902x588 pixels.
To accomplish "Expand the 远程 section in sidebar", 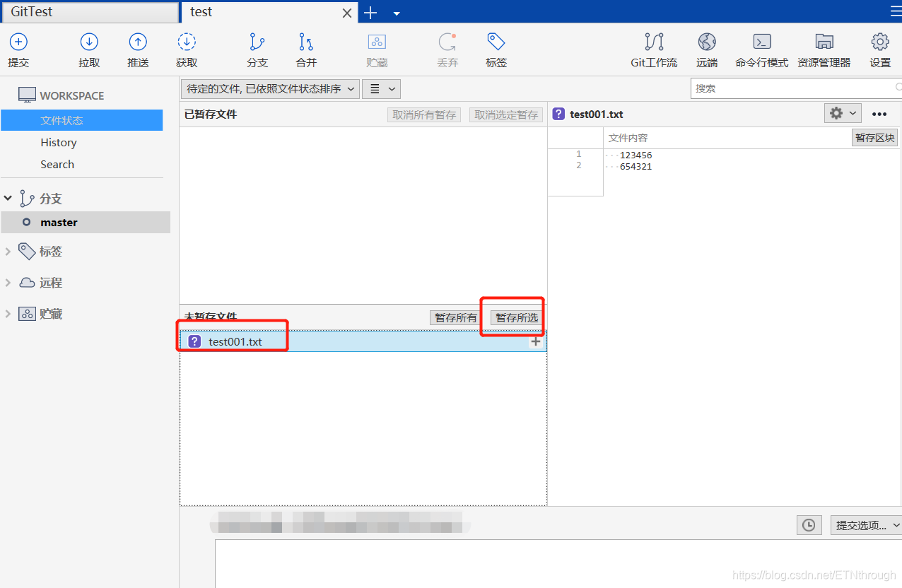I will point(8,283).
